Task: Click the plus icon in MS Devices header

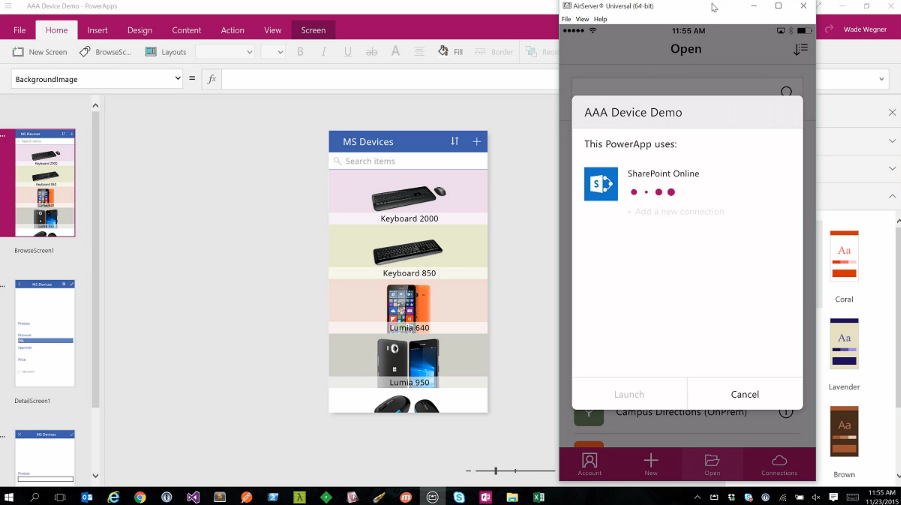Action: 476,141
